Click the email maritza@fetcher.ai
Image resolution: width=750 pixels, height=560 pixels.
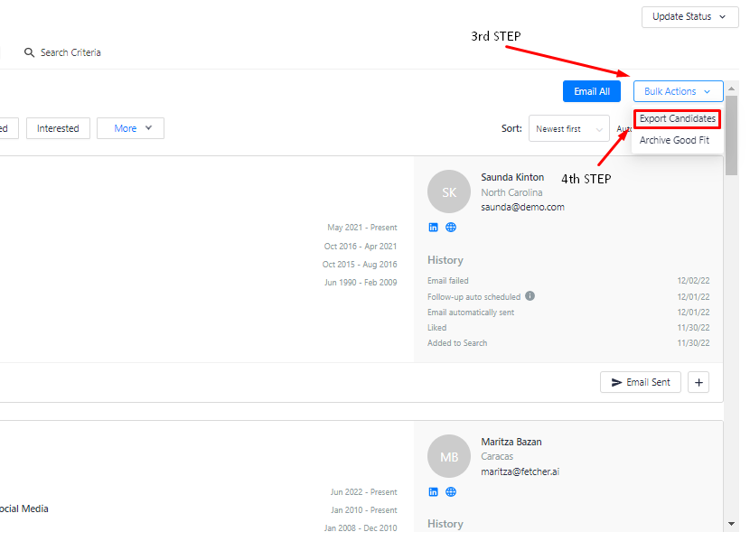[x=520, y=471]
